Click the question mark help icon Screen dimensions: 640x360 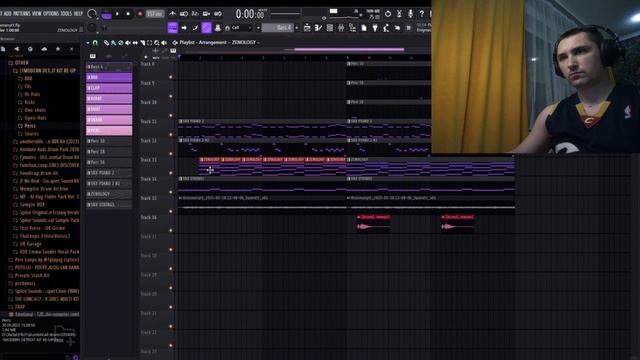(422, 14)
